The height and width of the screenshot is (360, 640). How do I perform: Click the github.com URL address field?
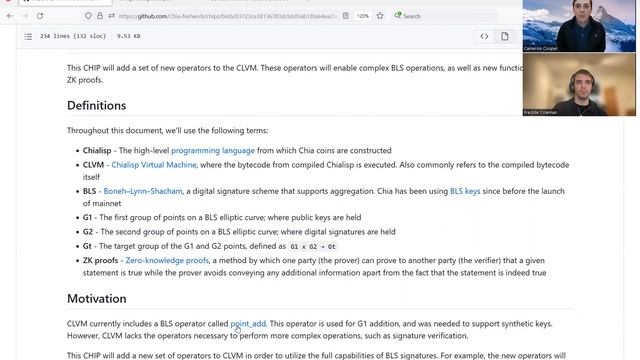tap(228, 16)
